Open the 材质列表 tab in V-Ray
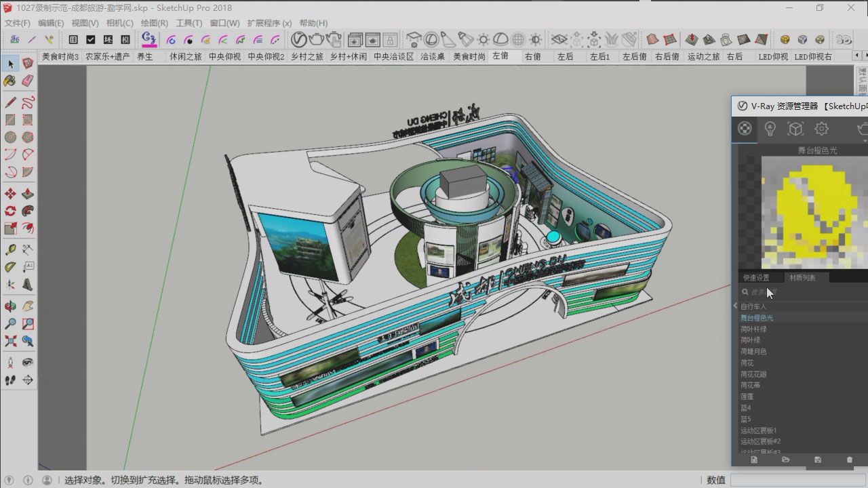Viewport: 868px width, 488px height. [803, 278]
